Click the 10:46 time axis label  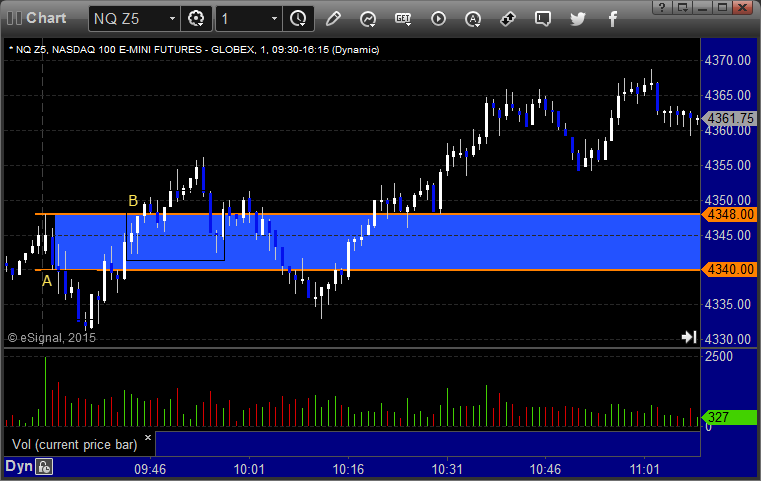pos(545,469)
